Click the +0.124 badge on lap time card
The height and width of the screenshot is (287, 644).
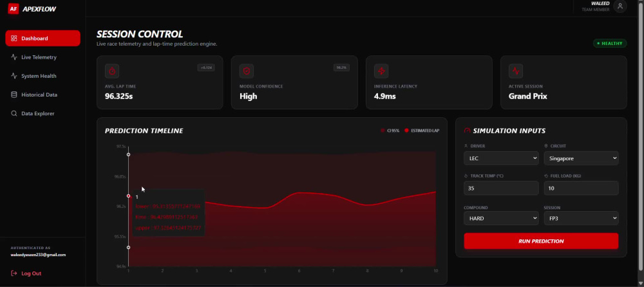(206, 68)
